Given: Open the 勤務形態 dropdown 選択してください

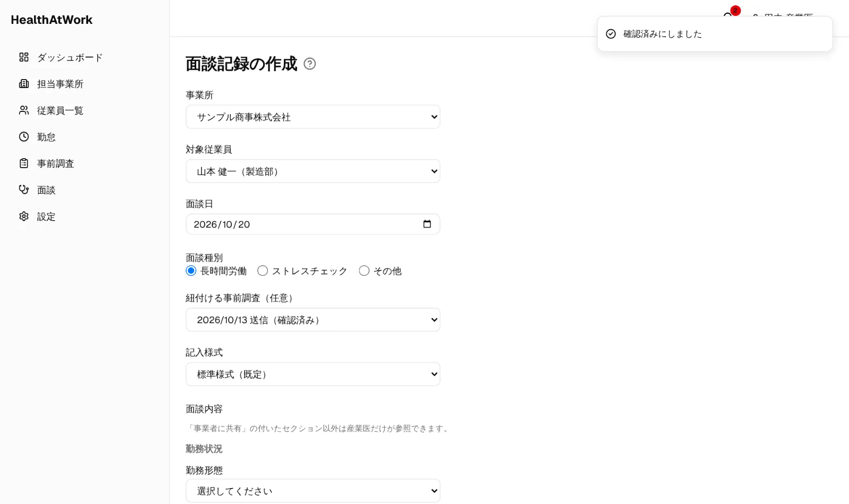Looking at the screenshot, I should click(x=313, y=491).
